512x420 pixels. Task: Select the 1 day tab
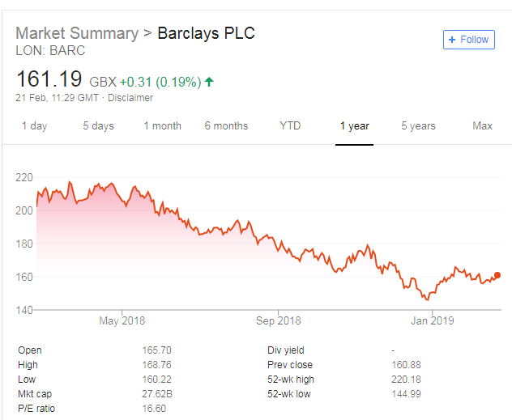click(34, 126)
